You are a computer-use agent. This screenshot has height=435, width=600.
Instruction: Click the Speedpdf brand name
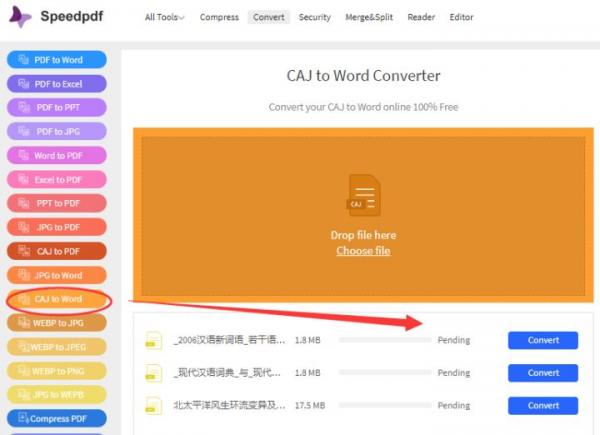coord(72,16)
